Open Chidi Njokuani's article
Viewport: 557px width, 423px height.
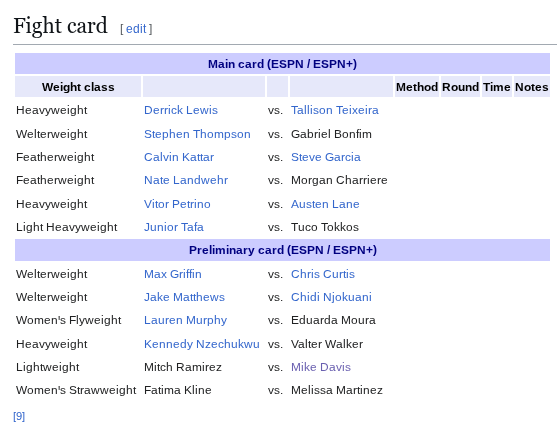[x=331, y=297]
